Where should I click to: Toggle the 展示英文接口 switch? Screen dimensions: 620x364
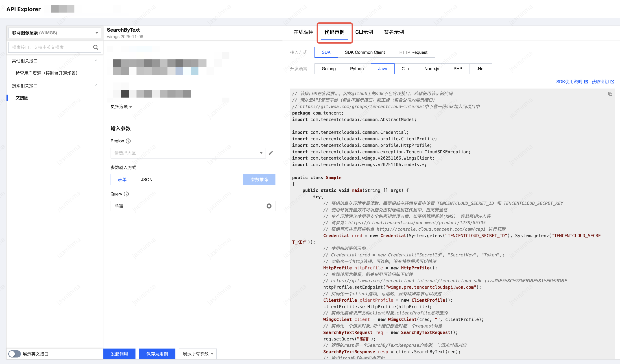[x=15, y=354]
